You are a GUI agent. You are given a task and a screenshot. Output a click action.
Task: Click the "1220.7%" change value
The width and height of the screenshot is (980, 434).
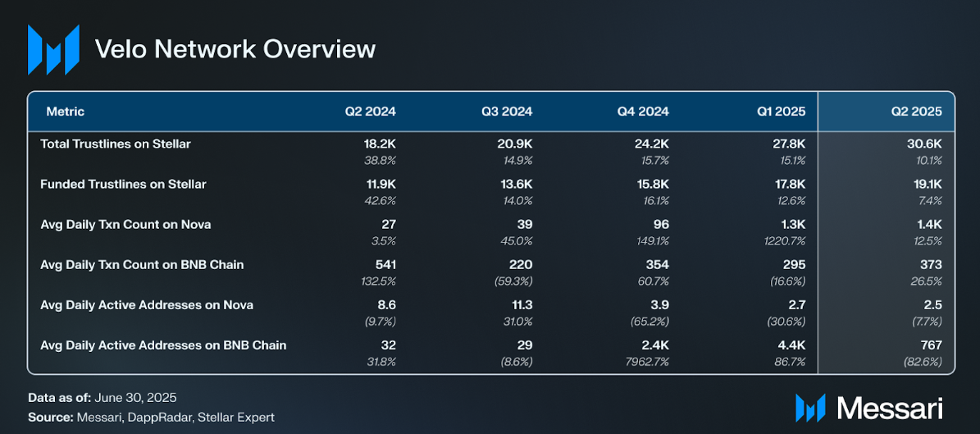point(786,241)
